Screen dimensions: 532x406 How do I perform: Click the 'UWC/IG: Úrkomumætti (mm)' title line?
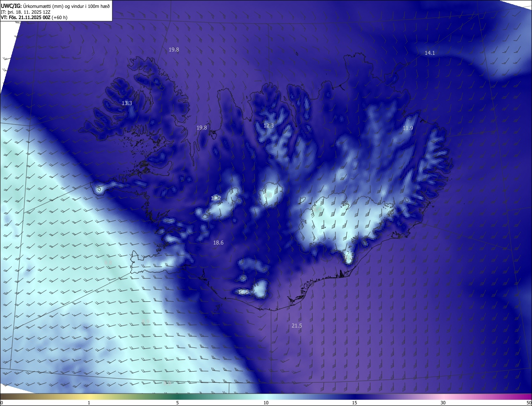click(x=55, y=6)
